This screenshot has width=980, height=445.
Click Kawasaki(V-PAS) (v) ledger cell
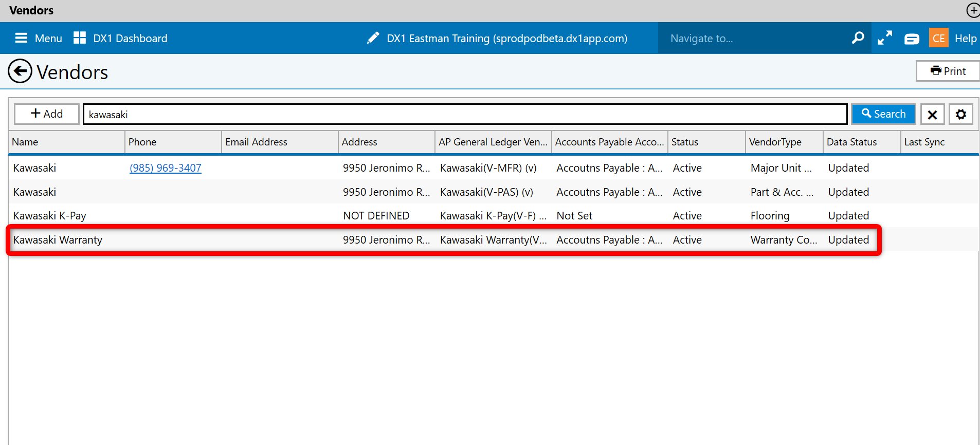pos(486,192)
